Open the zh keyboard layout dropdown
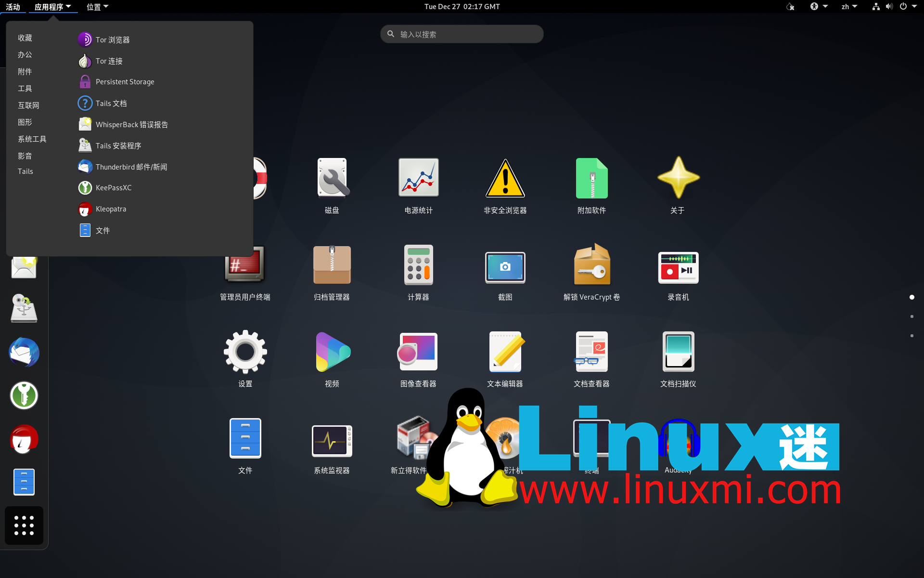 tap(849, 7)
